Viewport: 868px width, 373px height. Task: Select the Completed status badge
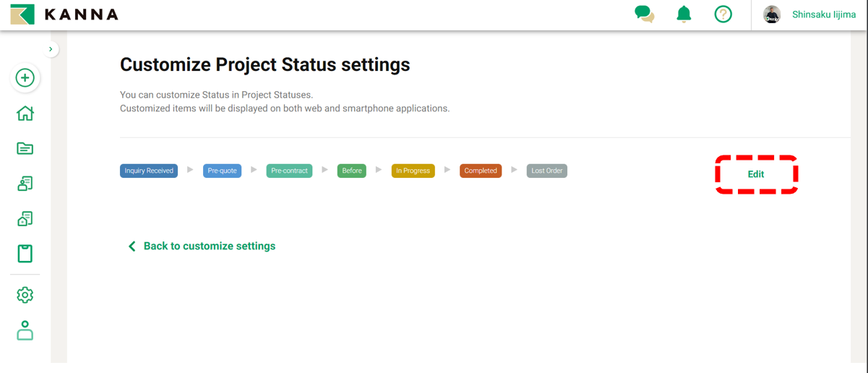point(481,171)
